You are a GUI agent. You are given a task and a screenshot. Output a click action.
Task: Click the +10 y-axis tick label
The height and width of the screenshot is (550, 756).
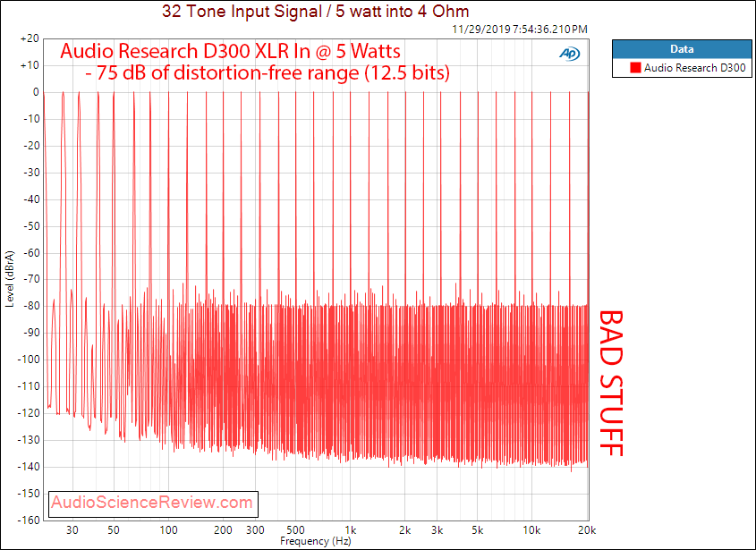pyautogui.click(x=30, y=65)
